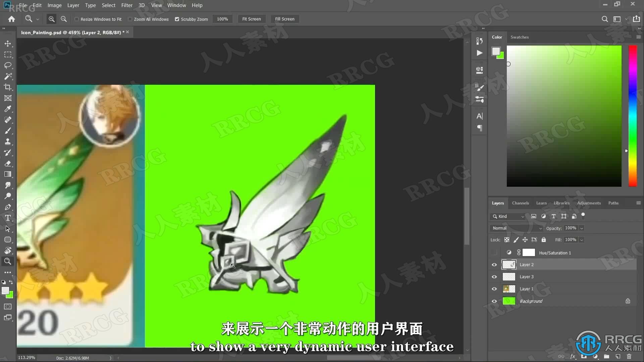644x362 pixels.
Task: Open the Zoom tool preset dropdown
Action: (x=38, y=19)
